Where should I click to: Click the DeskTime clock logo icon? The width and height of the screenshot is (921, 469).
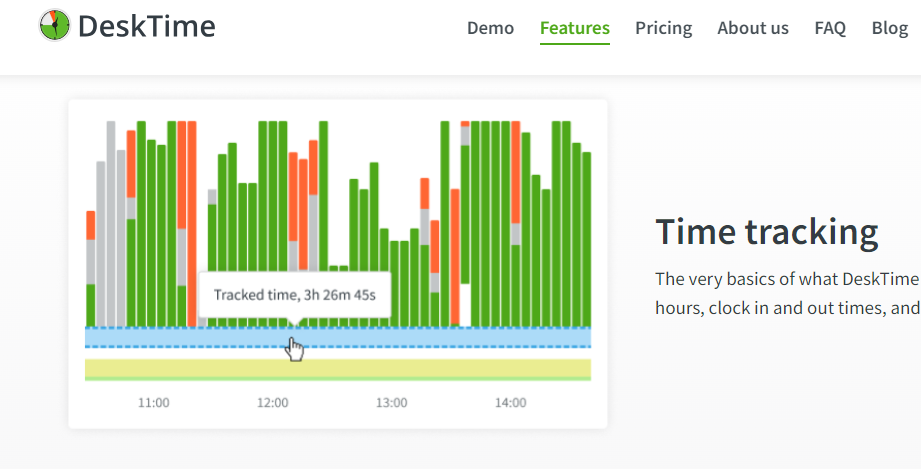pyautogui.click(x=55, y=25)
